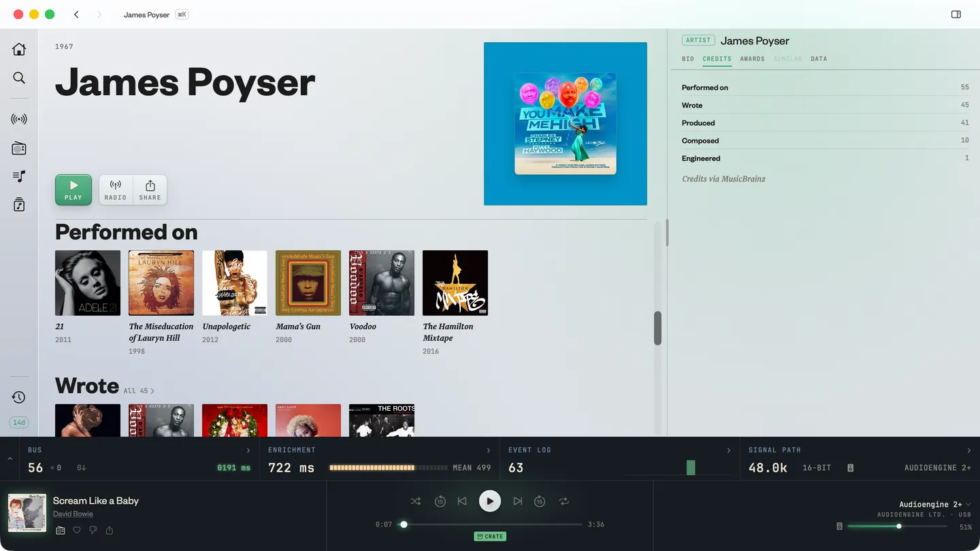This screenshot has width=980, height=551.
Task: Click the playback progress slider
Action: click(x=489, y=524)
